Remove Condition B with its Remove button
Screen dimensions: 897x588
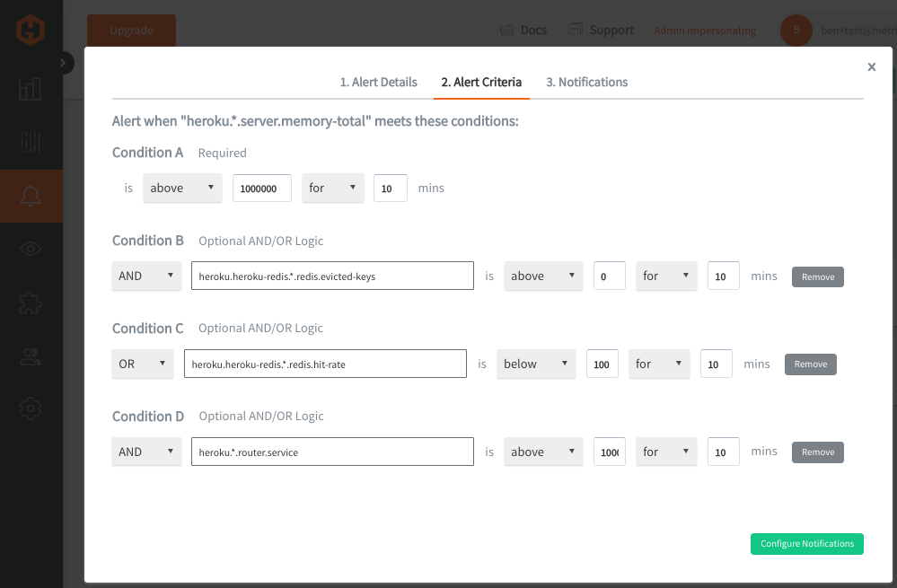click(x=817, y=276)
